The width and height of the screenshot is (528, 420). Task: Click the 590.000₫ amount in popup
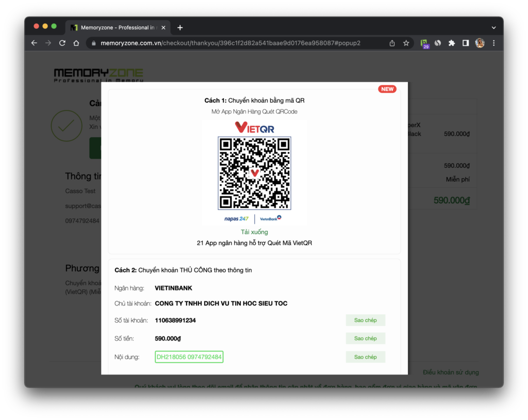click(x=168, y=338)
